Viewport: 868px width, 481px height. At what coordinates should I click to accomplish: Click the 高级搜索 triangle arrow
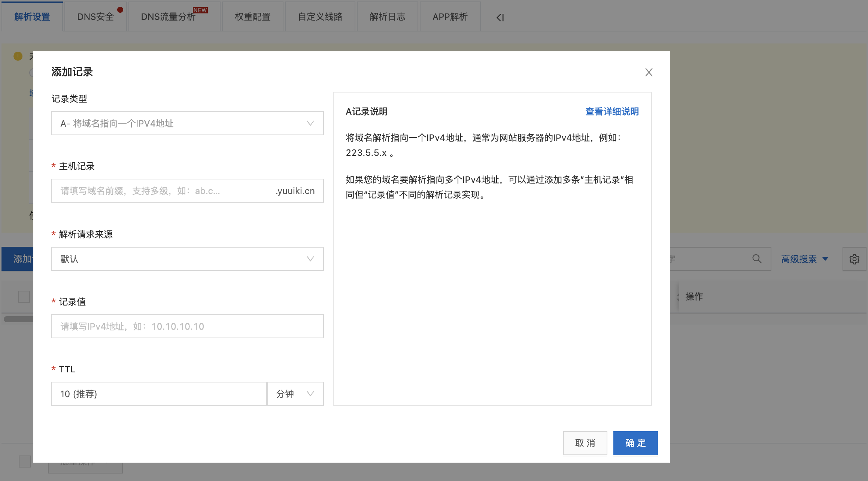pyautogui.click(x=825, y=259)
